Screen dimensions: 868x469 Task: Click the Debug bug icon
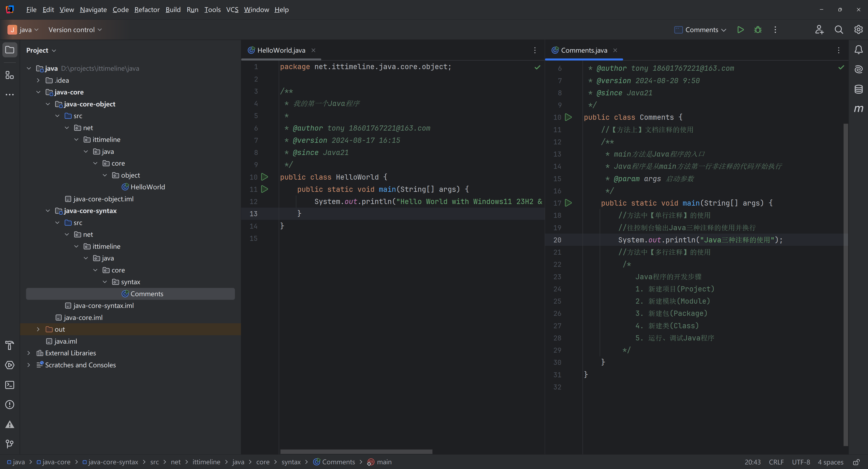(758, 30)
